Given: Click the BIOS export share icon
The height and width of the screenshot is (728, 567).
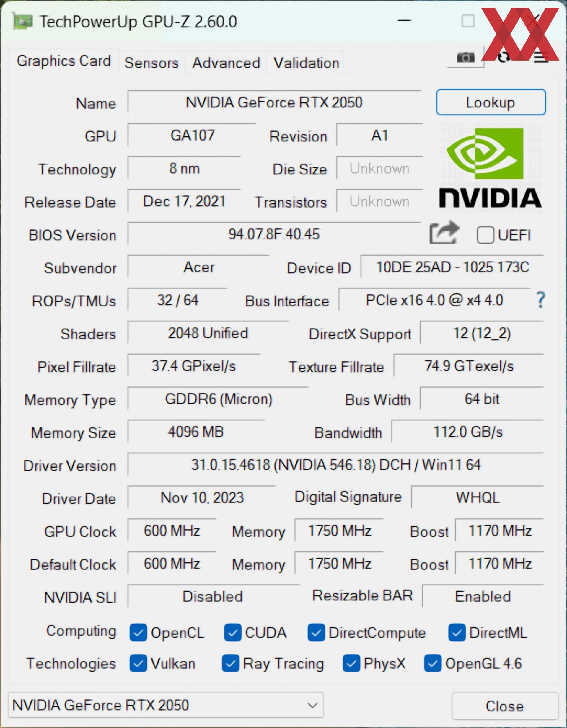Looking at the screenshot, I should [x=444, y=233].
